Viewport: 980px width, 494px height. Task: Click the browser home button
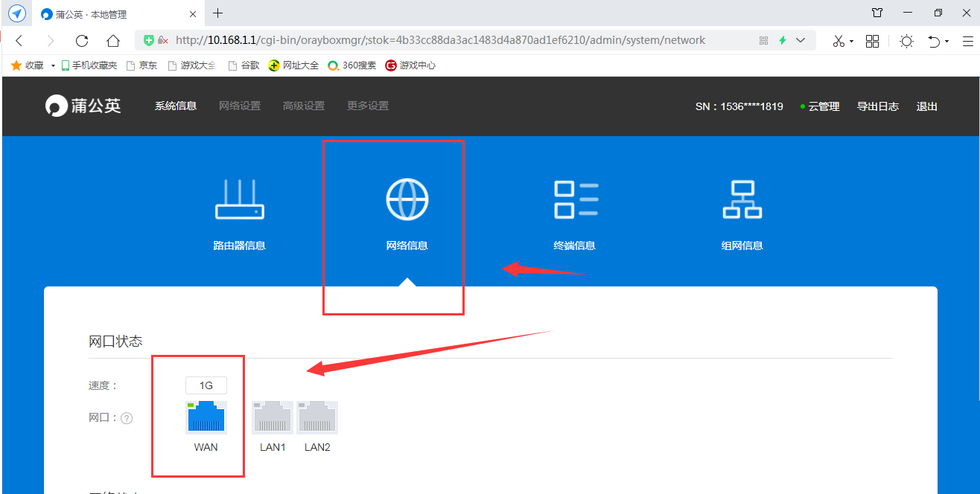(x=112, y=41)
